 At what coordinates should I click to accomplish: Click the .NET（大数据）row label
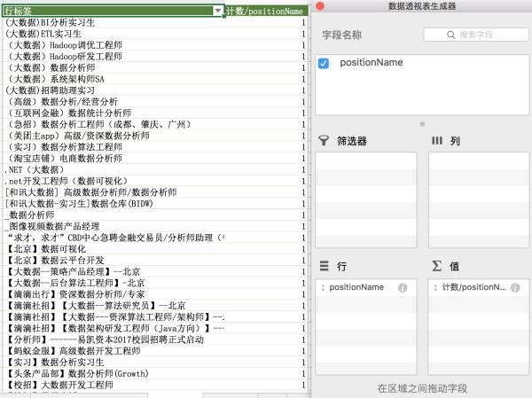(x=34, y=169)
